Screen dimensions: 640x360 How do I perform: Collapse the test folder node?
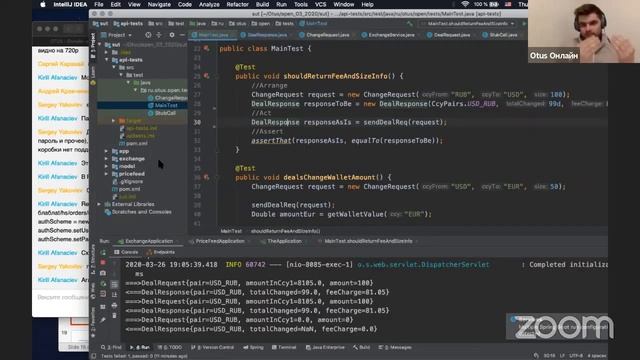tap(121, 75)
